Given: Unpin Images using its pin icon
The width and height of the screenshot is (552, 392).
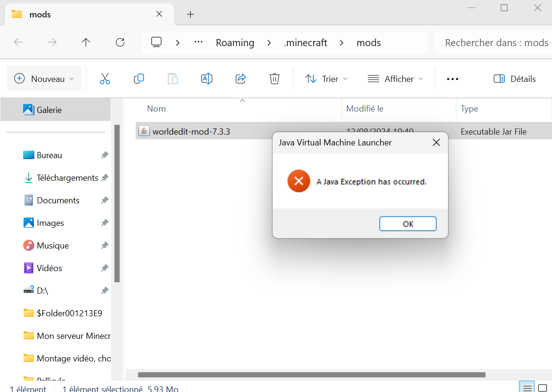Looking at the screenshot, I should (105, 223).
